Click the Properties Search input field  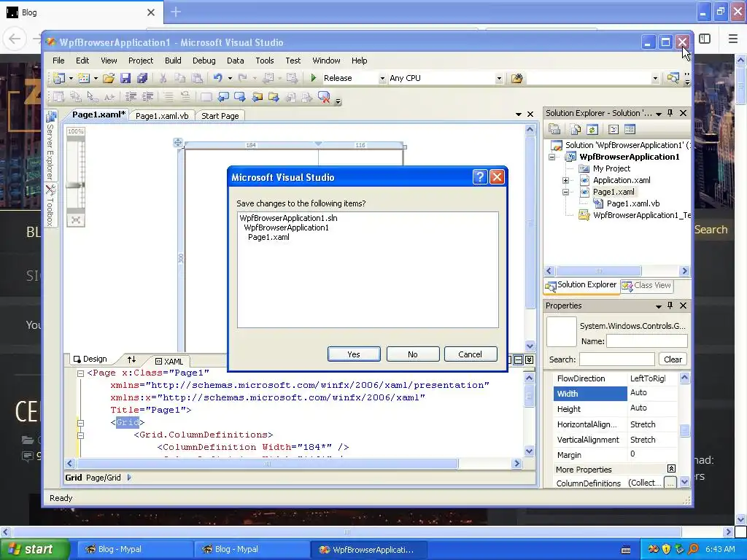616,359
